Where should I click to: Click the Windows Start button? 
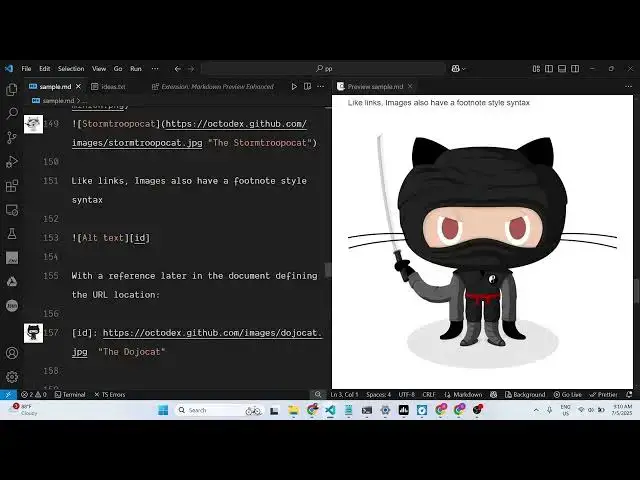click(x=163, y=410)
